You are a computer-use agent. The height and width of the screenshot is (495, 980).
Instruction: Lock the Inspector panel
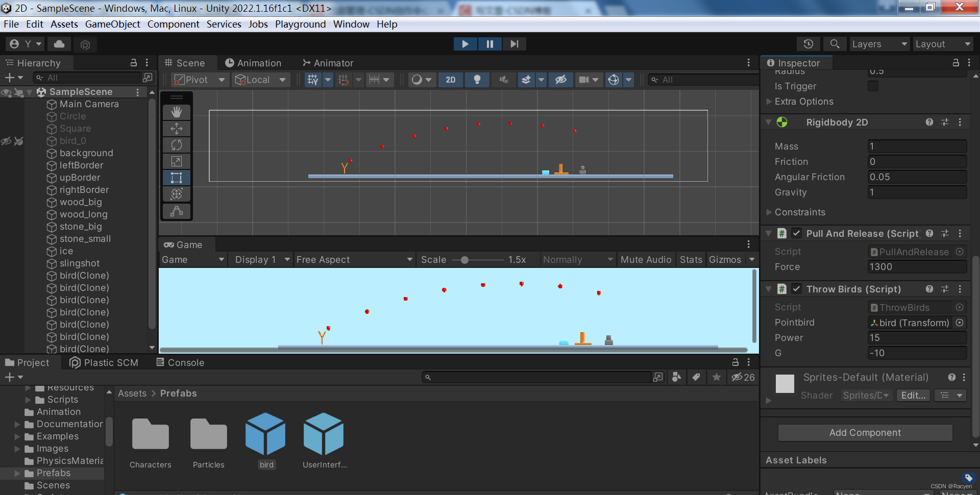click(x=956, y=62)
